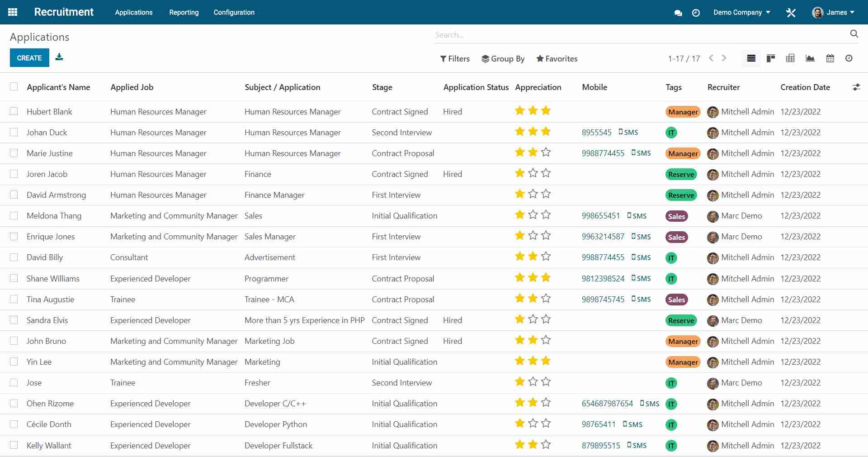Switch to list view
Screen dimensions: 868x457
click(x=751, y=58)
